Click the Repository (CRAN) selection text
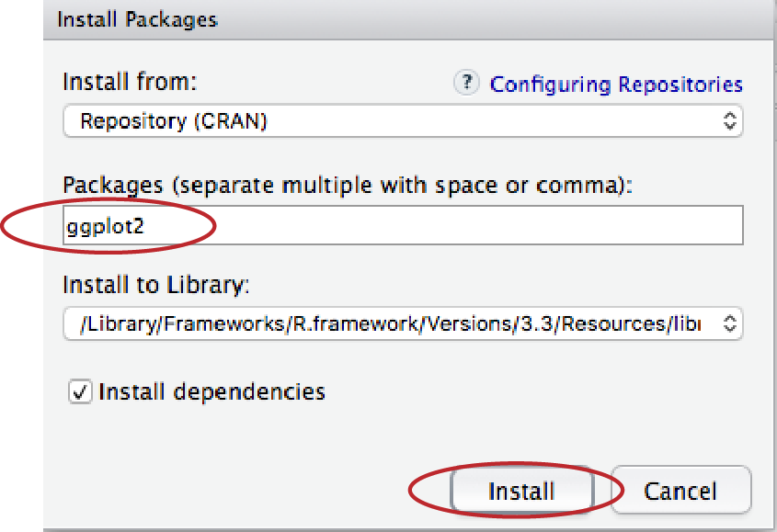The height and width of the screenshot is (532, 777). 173,121
